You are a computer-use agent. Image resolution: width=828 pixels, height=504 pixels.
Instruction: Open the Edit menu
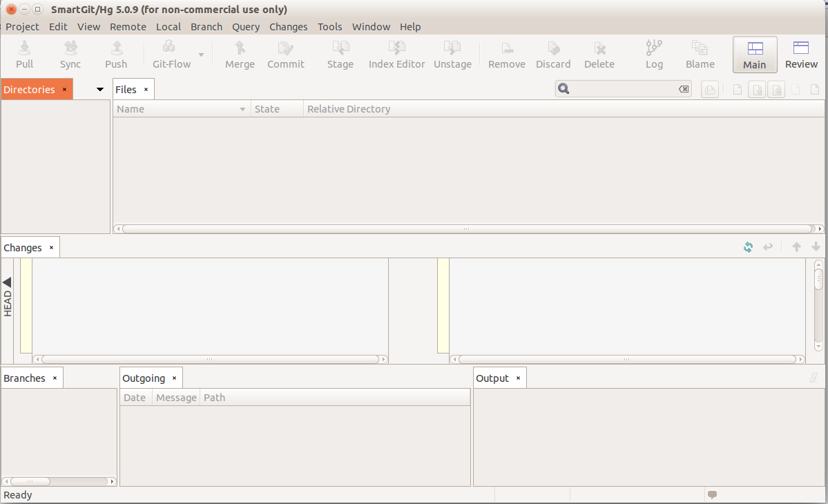point(58,27)
